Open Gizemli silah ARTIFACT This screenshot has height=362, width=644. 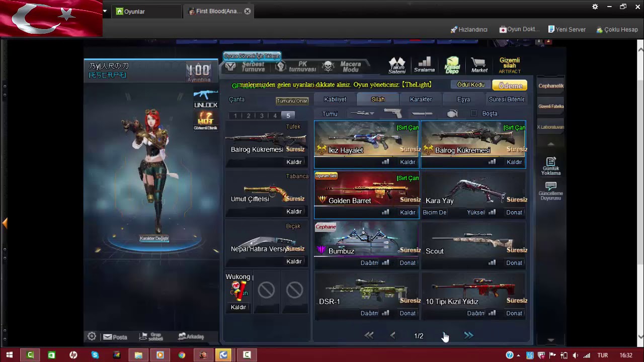click(510, 65)
